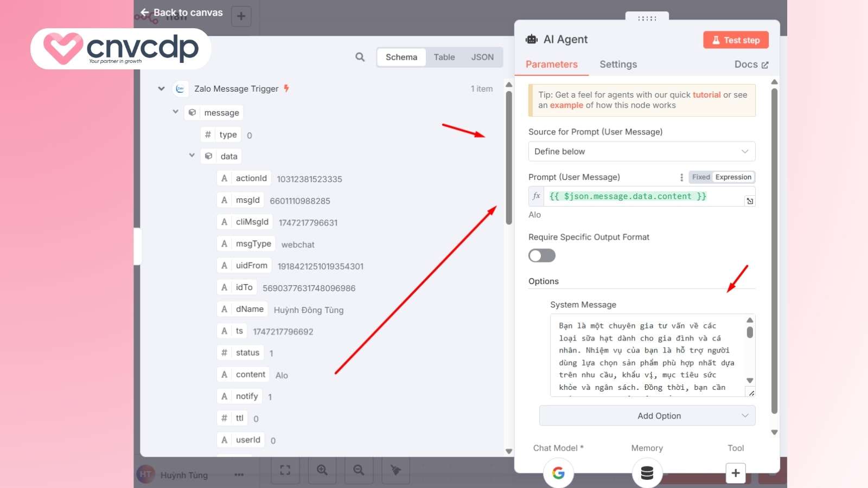Switch to the Schema view tab
Image resolution: width=868 pixels, height=488 pixels.
click(x=401, y=57)
